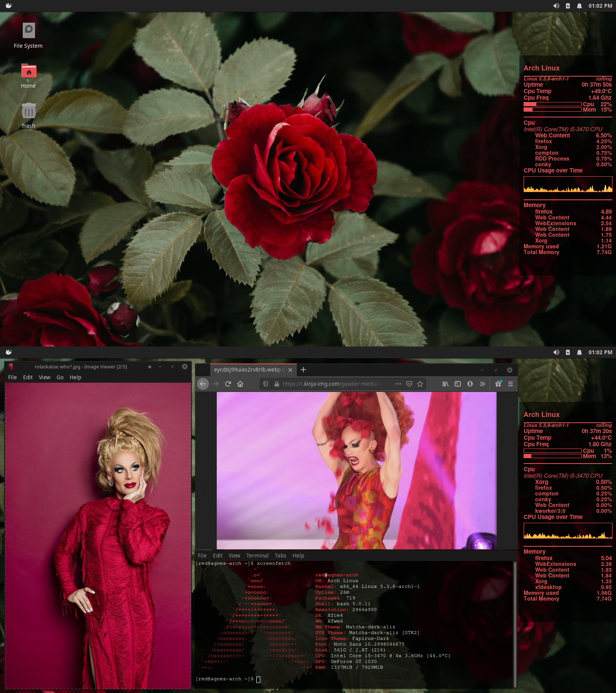Show notifications from the upper panel bell

579,6
